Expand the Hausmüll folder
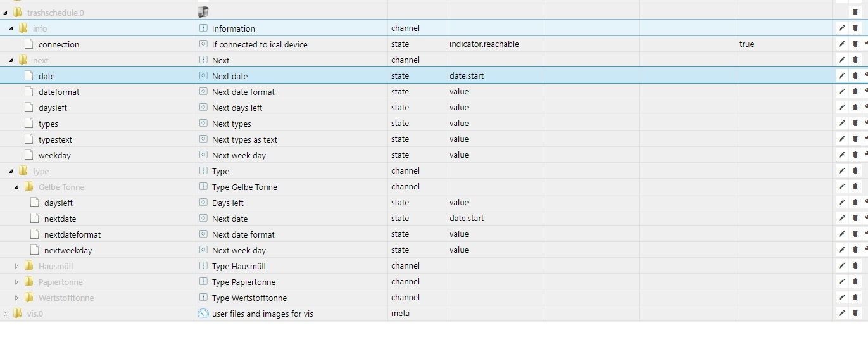This screenshot has width=868, height=342. (17, 266)
